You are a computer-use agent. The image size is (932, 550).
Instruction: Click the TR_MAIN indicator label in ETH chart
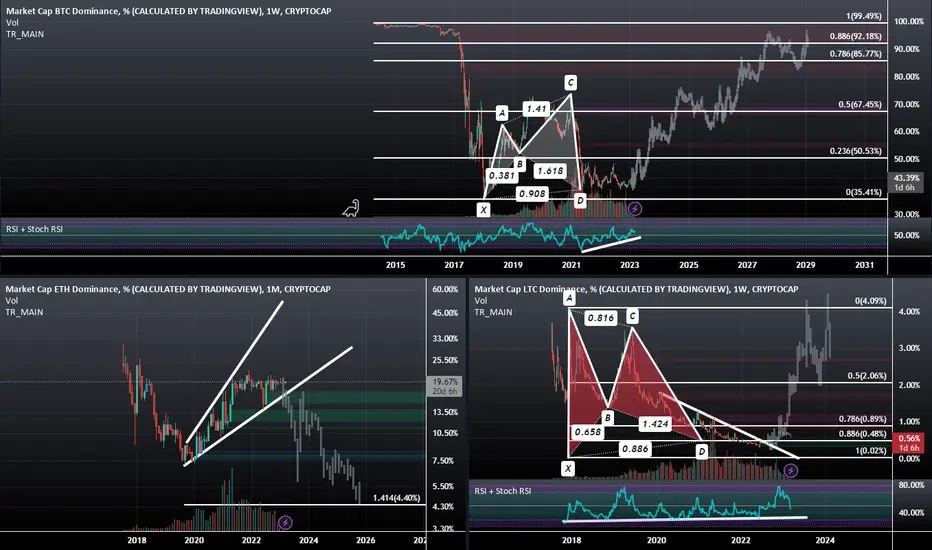[x=24, y=312]
